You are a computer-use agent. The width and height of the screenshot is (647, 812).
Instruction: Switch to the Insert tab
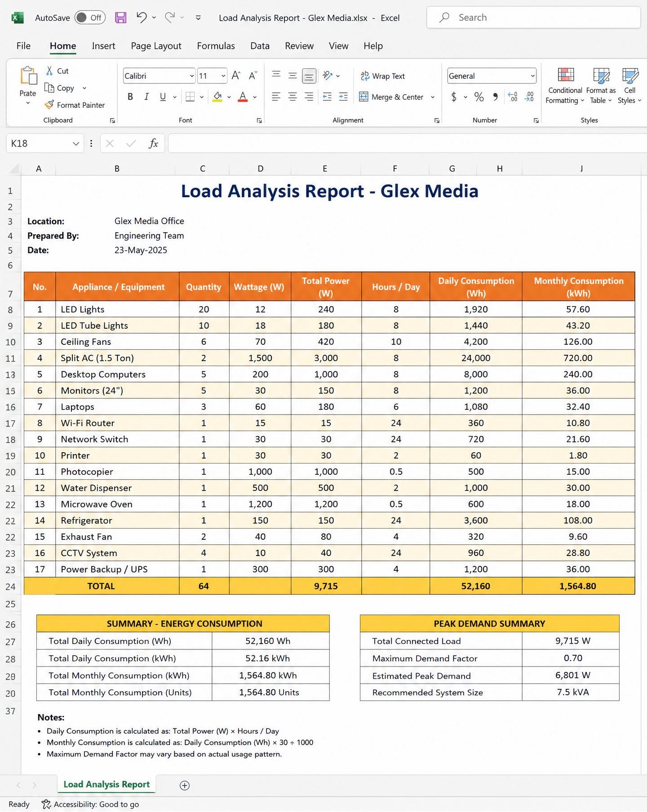103,46
